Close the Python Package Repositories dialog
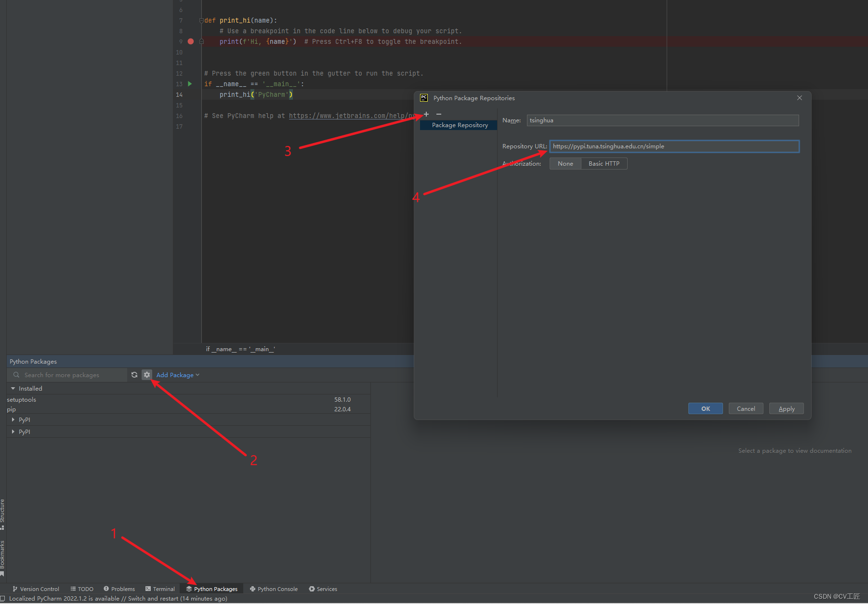 point(800,98)
